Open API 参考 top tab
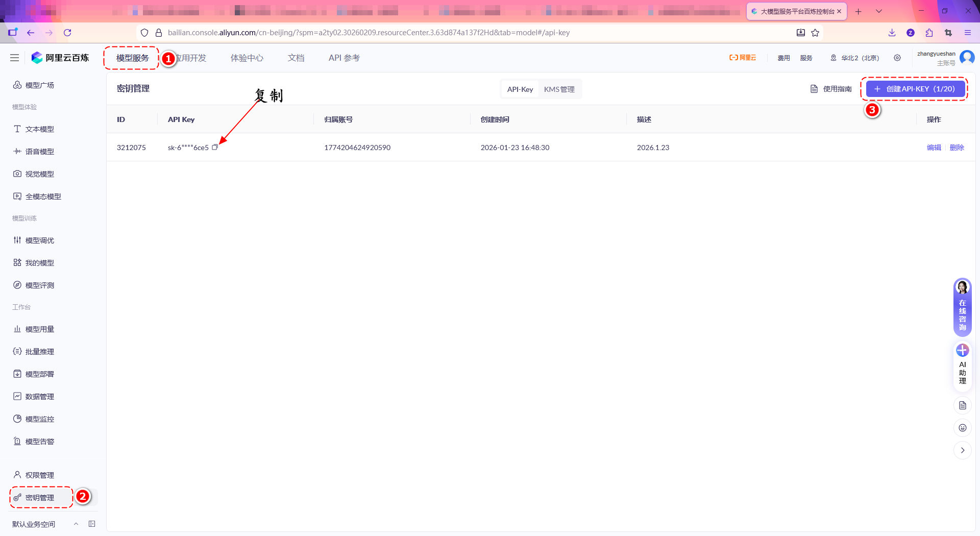980x536 pixels. point(344,58)
